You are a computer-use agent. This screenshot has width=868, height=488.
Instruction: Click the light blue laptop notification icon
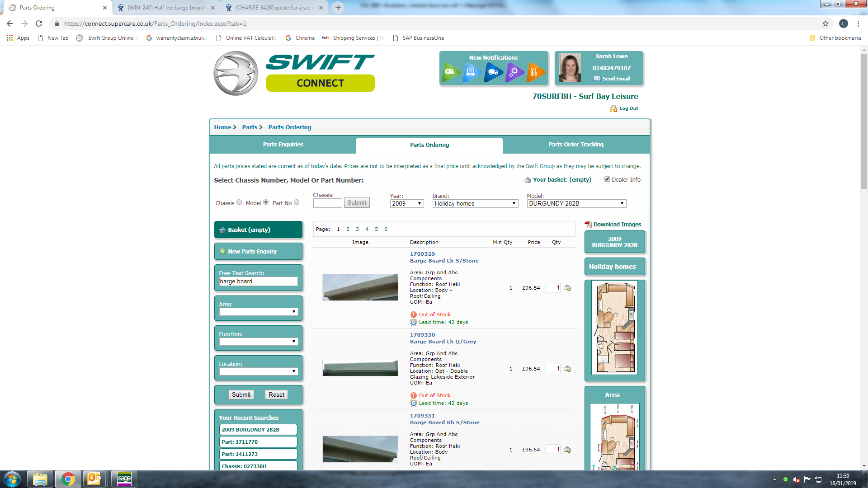(x=471, y=72)
